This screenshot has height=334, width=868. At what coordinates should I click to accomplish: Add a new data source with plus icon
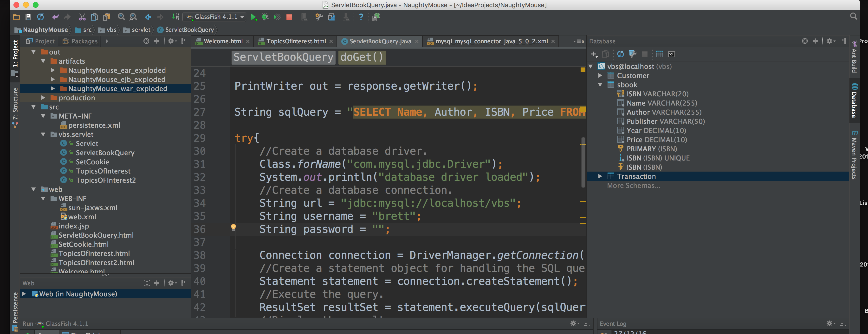click(594, 54)
